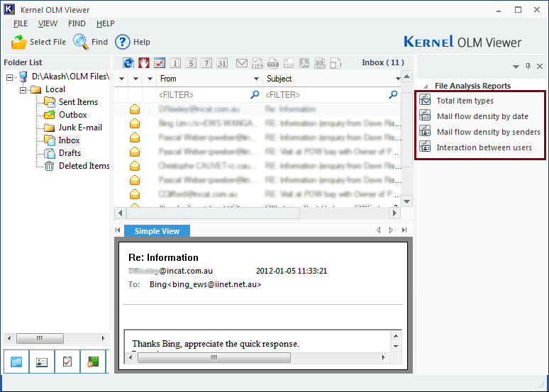Open Mail flow density by senders report
549x392 pixels.
tap(489, 132)
